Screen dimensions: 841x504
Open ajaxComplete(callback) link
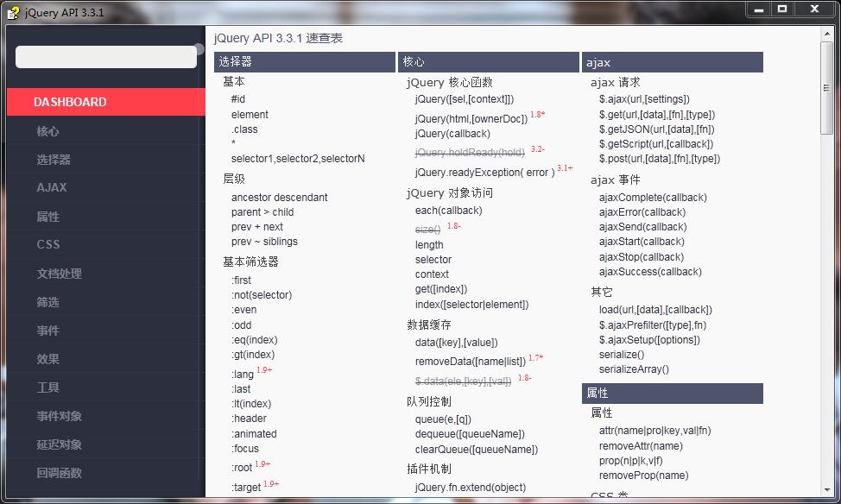654,198
